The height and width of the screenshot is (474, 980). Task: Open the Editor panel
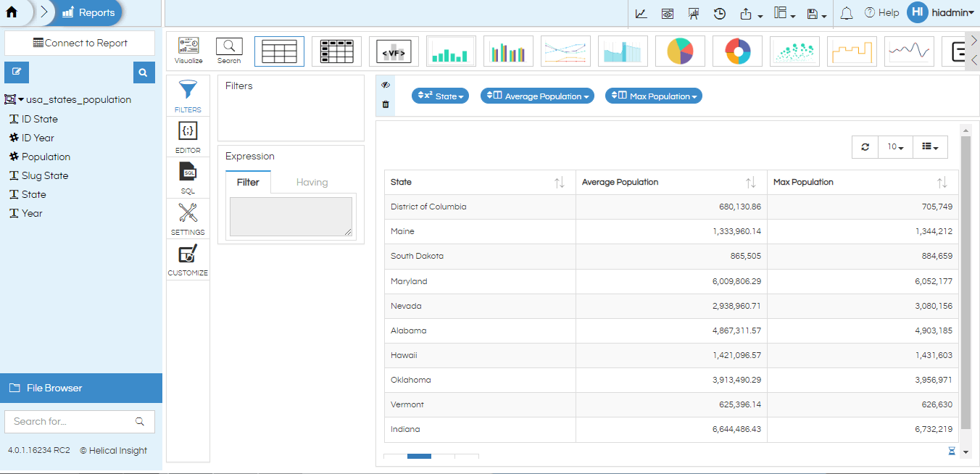pyautogui.click(x=188, y=136)
